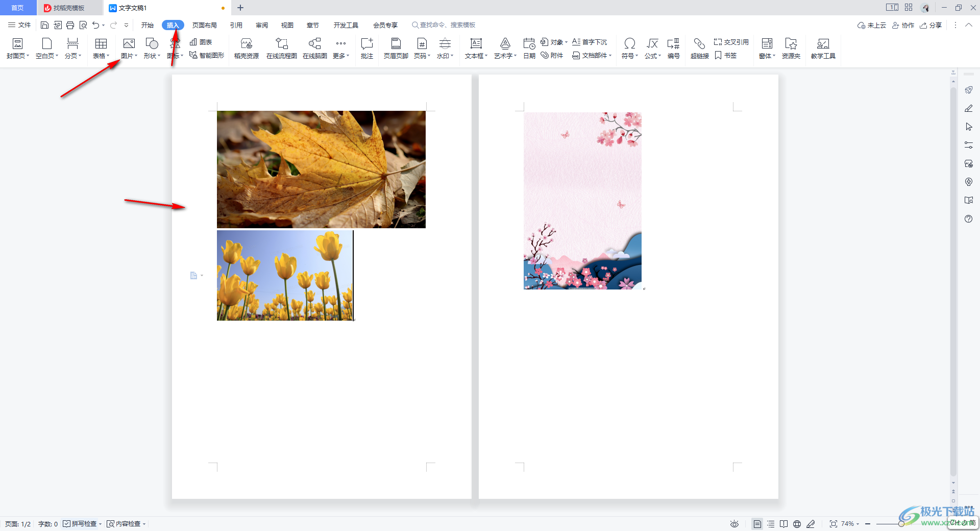Open the View (视图) tab
Viewport: 980px width, 531px height.
287,25
